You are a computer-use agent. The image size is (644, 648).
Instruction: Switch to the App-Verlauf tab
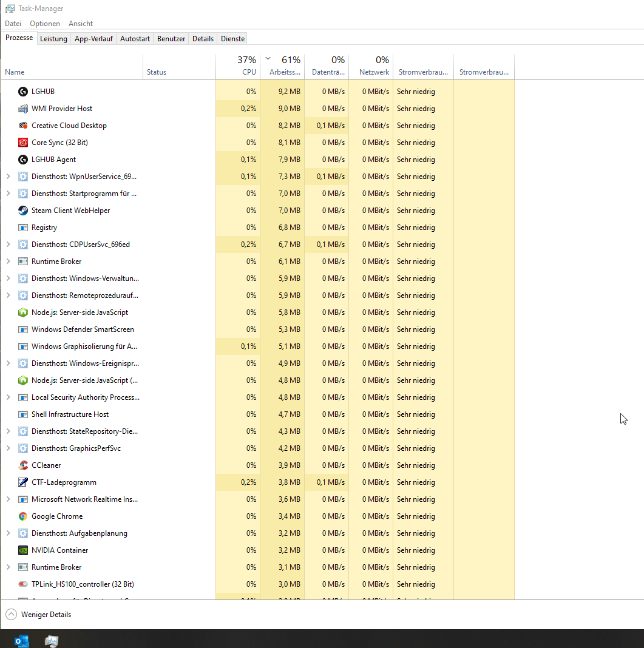tap(93, 38)
